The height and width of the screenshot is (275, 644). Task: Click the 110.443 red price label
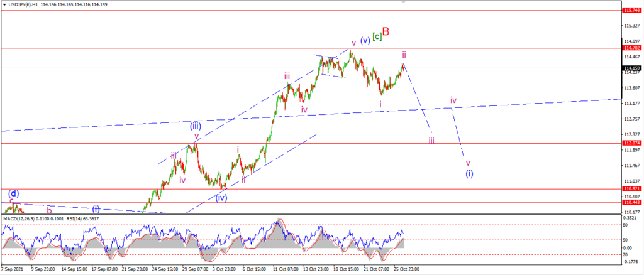click(631, 202)
